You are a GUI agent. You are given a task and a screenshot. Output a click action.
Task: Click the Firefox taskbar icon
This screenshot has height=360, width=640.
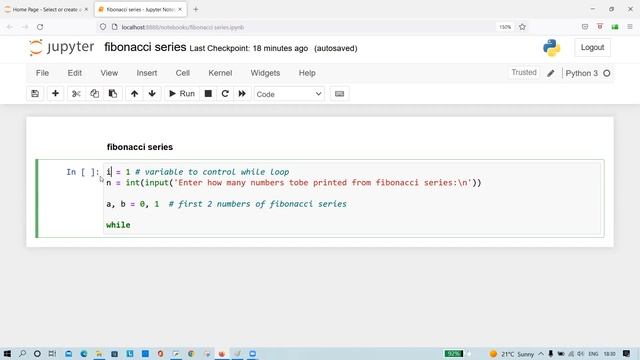pos(222,353)
